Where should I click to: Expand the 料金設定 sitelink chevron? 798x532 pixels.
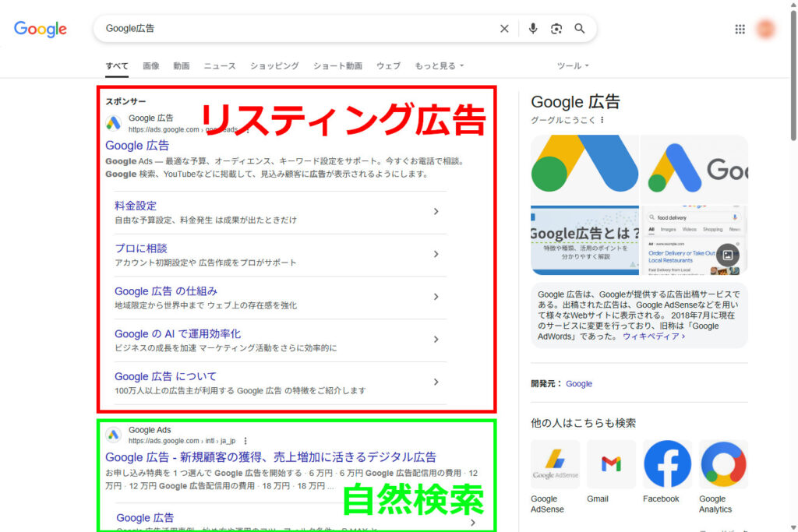[436, 211]
